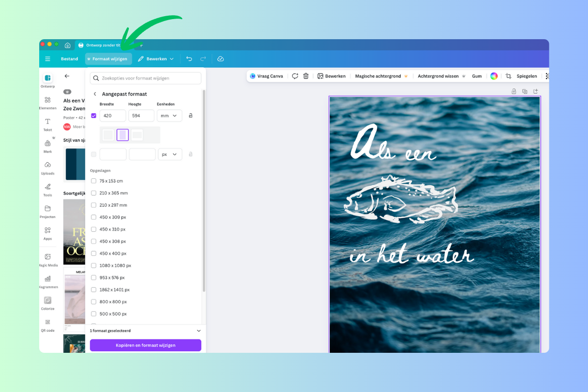Open the hamburger menu icon
The height and width of the screenshot is (392, 588).
48,59
